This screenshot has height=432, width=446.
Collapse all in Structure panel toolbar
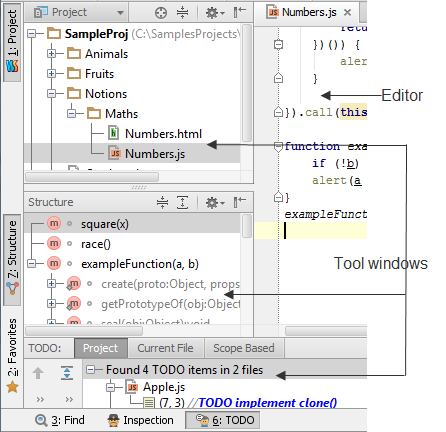pos(162,202)
